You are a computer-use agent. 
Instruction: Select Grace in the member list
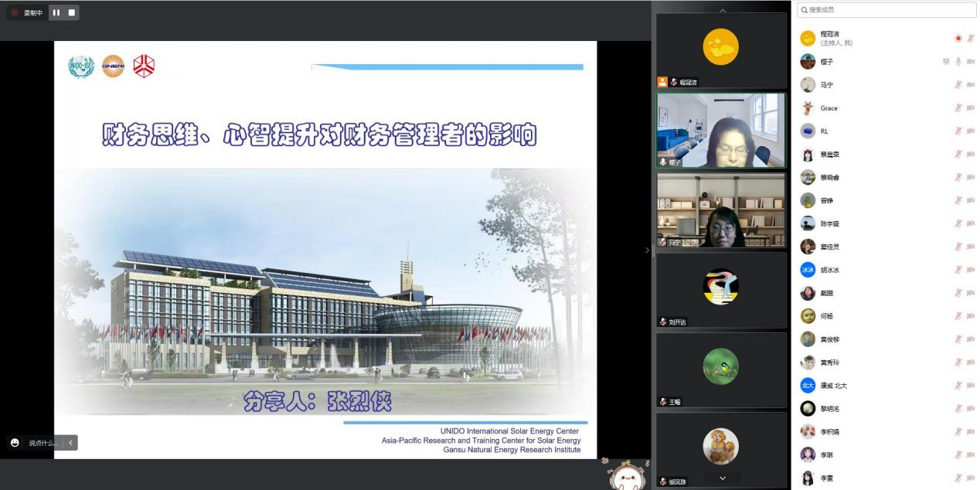829,108
